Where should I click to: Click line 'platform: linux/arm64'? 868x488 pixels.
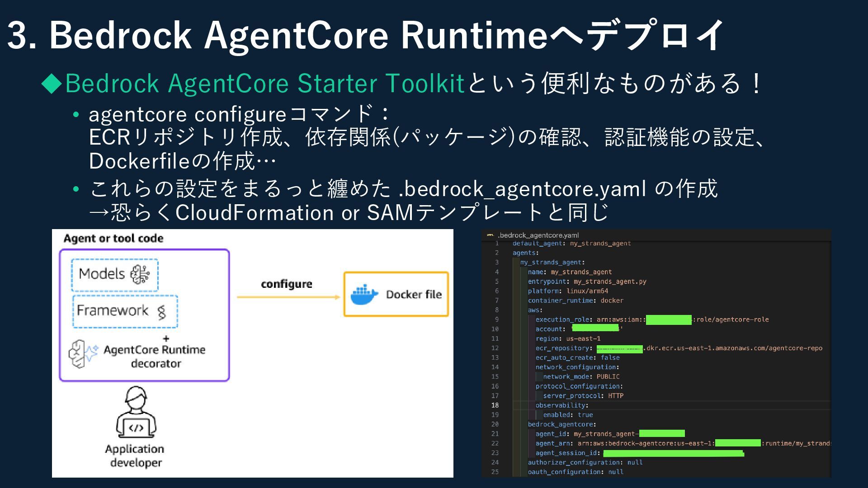(568, 291)
